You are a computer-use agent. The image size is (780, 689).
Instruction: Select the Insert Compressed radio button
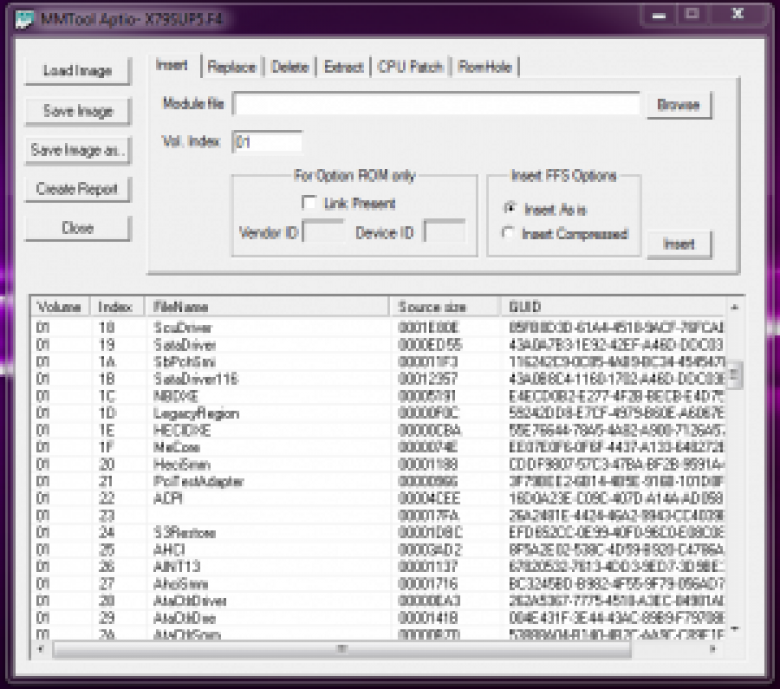tap(508, 233)
